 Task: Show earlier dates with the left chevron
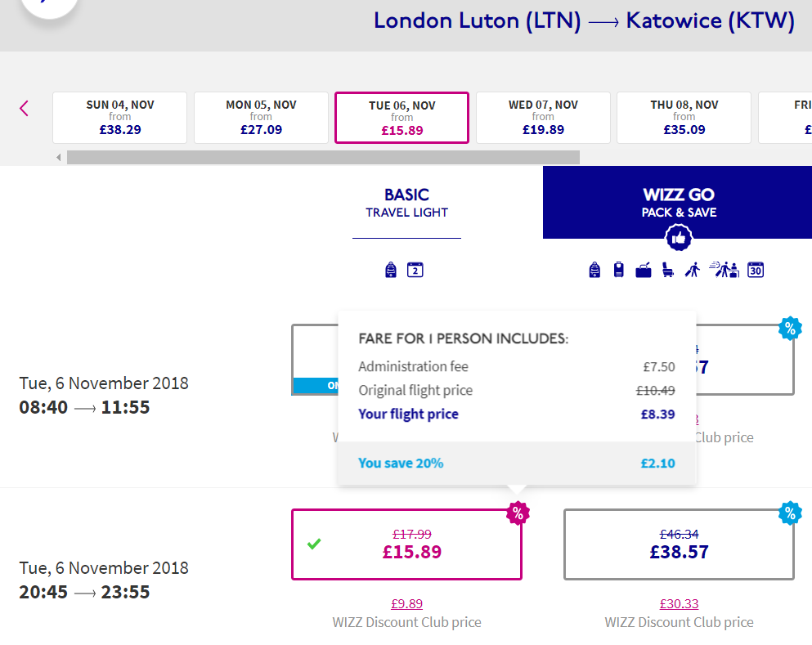pos(24,108)
